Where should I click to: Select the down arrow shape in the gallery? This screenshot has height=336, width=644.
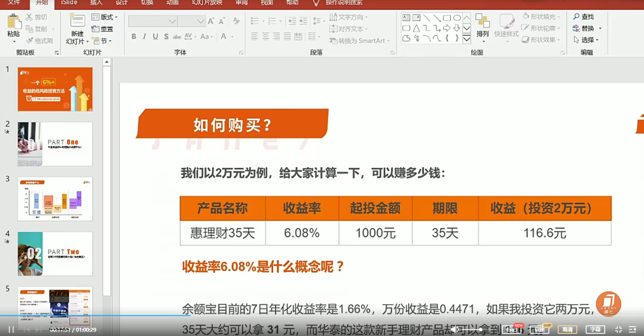457,28
